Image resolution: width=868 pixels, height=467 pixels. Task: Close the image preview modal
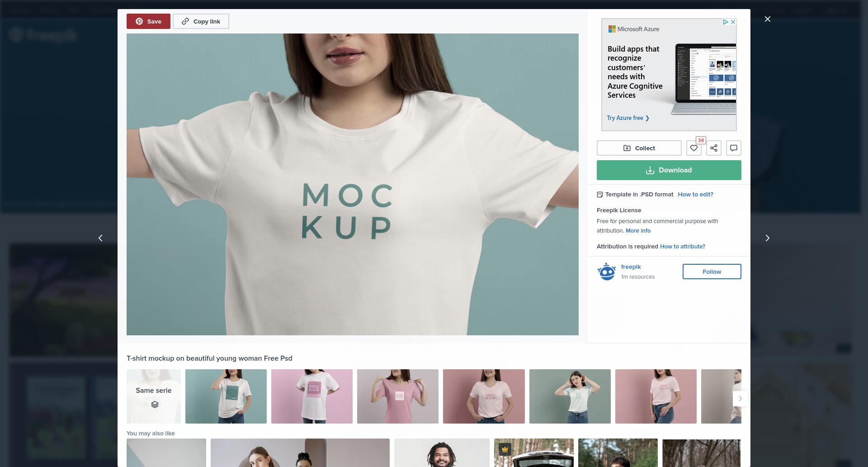click(x=767, y=19)
